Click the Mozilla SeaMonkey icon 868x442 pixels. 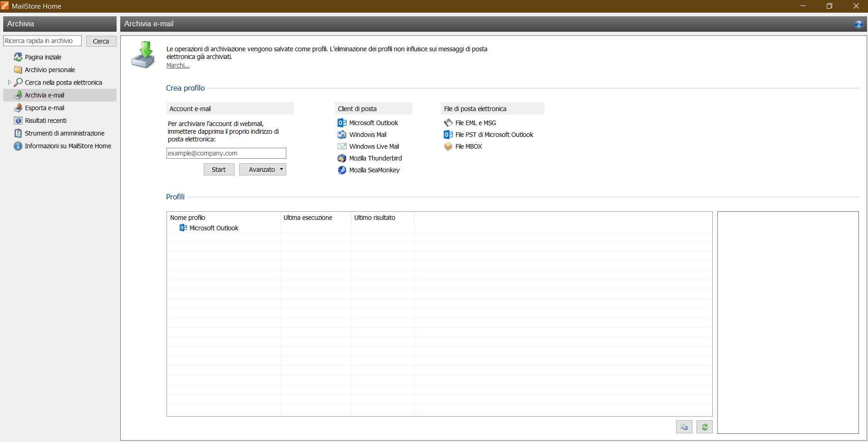pyautogui.click(x=342, y=170)
